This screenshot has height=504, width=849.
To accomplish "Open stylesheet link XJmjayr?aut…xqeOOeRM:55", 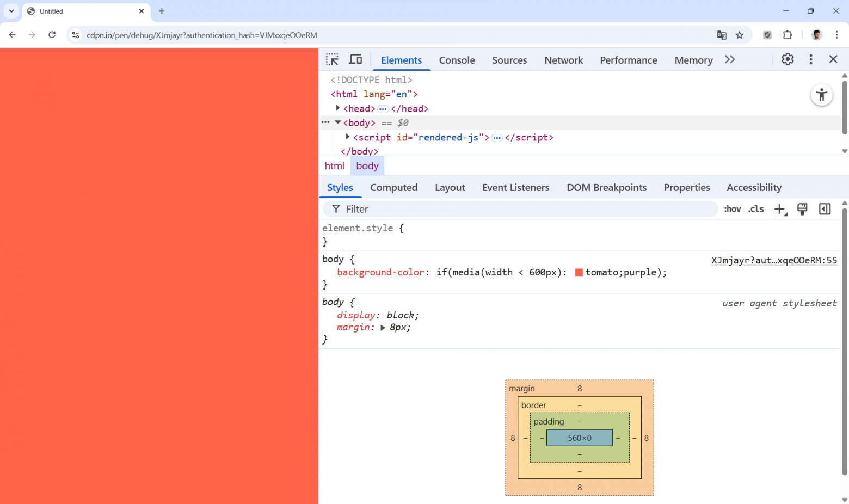I will (x=774, y=260).
